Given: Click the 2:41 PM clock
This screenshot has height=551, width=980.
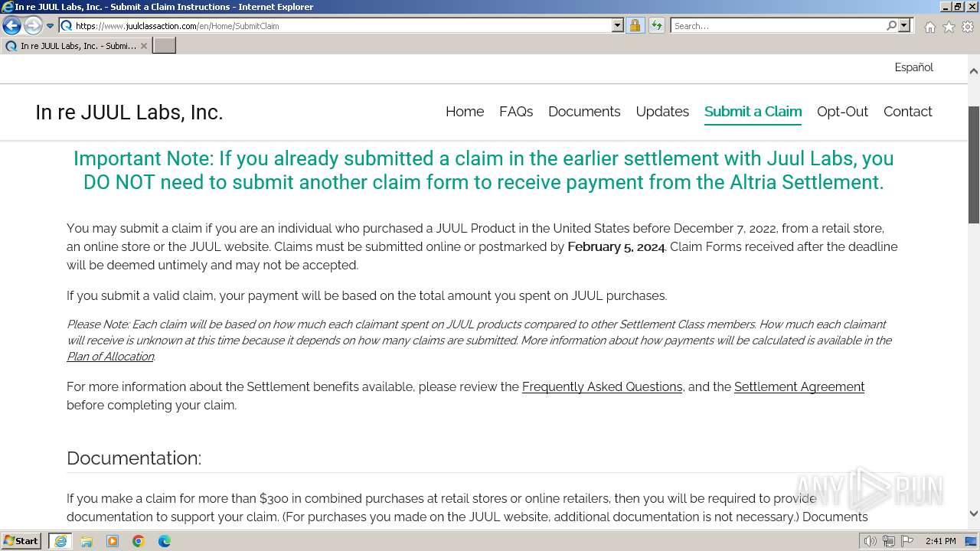Looking at the screenshot, I should coord(940,541).
